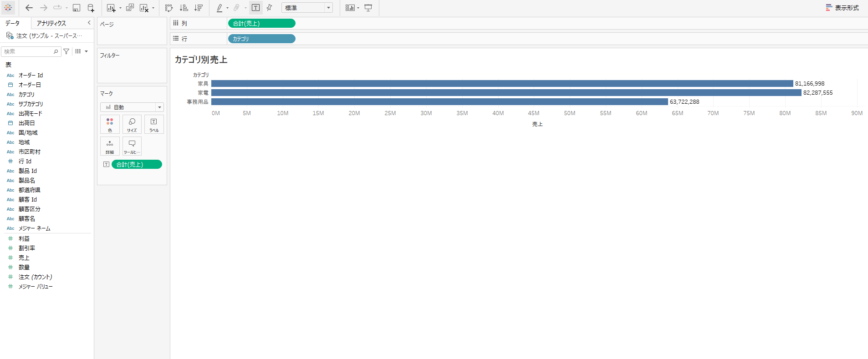868x359 pixels.
Task: Click the filter icon beside field search
Action: 66,51
